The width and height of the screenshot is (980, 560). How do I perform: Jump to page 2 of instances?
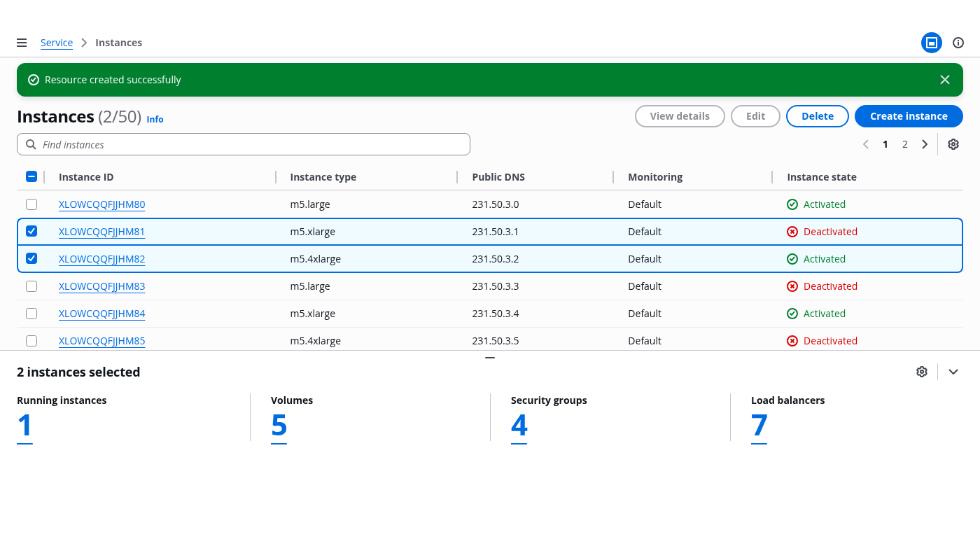[x=904, y=144]
